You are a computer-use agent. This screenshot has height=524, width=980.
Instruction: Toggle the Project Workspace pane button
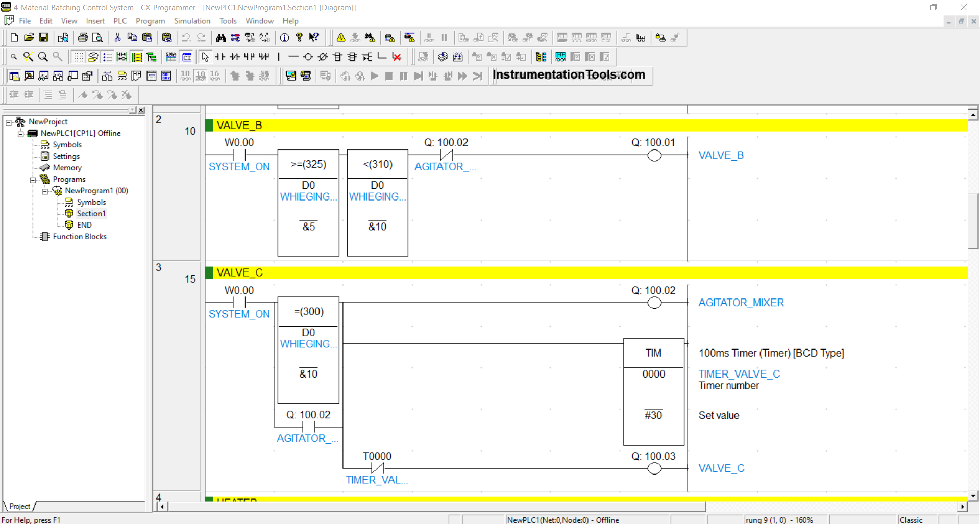click(x=14, y=76)
